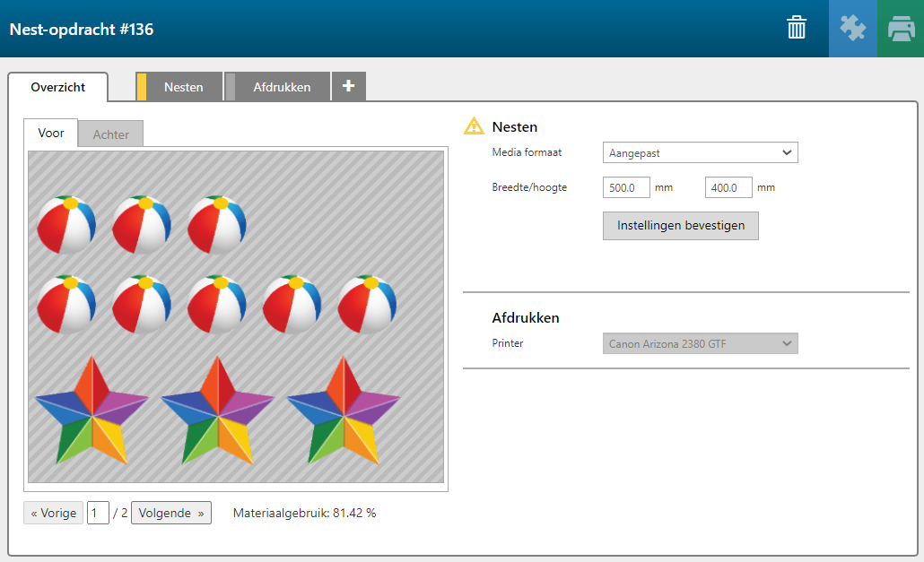This screenshot has height=562, width=924.
Task: Click the puzzle piece nesting icon
Action: click(852, 29)
